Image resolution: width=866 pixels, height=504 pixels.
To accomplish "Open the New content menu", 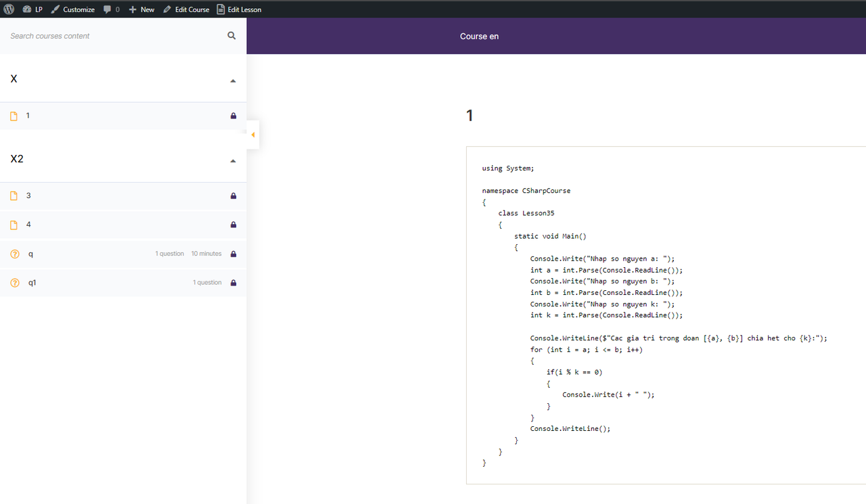I will tap(141, 9).
